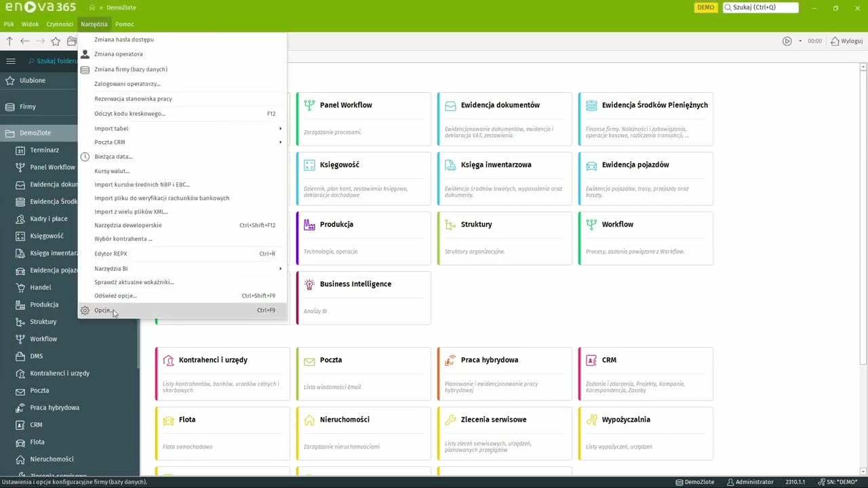Click the Wyloguj button

point(846,41)
